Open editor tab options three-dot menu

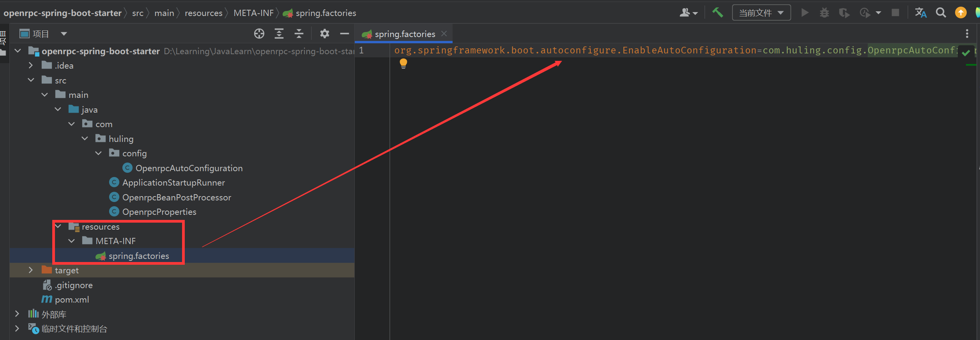967,34
